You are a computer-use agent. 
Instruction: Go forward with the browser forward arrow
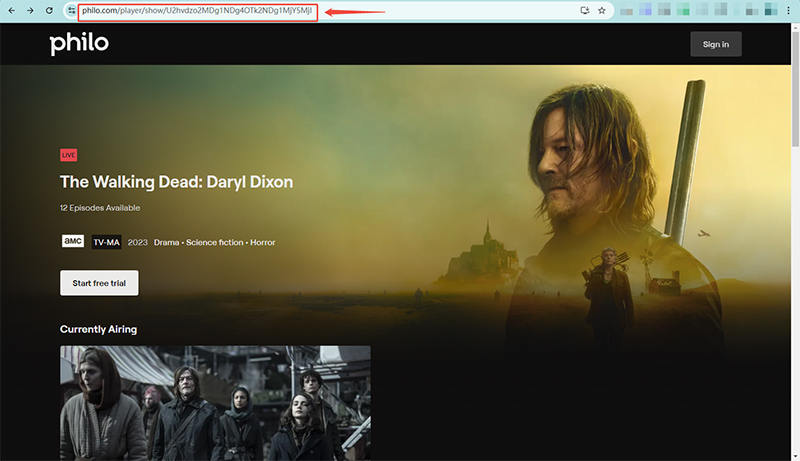click(30, 10)
